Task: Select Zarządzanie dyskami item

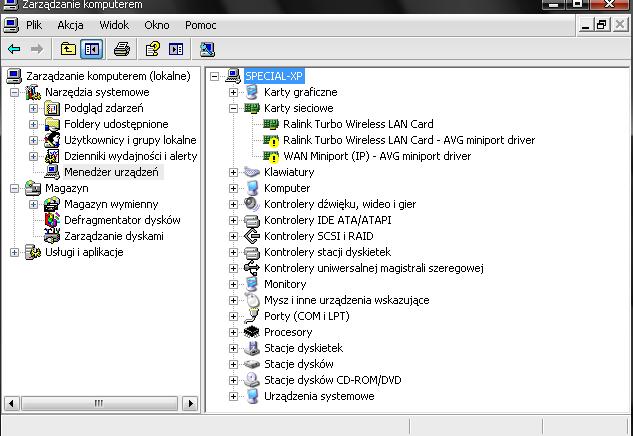Action: [x=114, y=236]
